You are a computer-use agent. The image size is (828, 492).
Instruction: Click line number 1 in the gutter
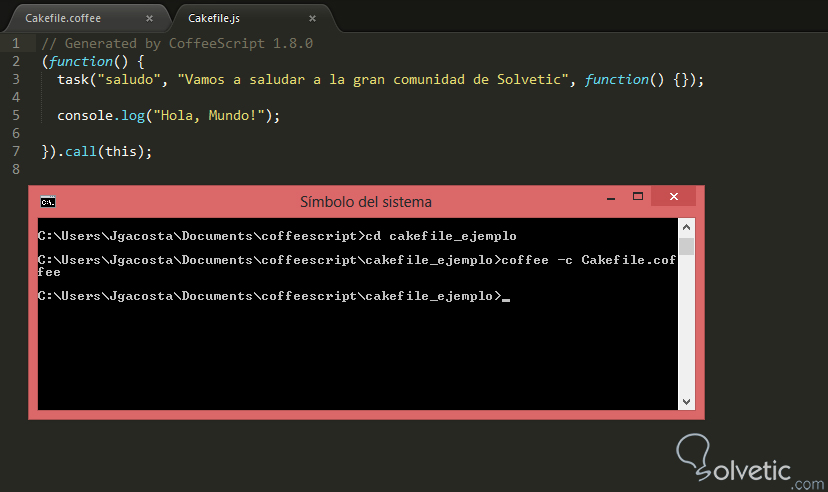point(16,43)
